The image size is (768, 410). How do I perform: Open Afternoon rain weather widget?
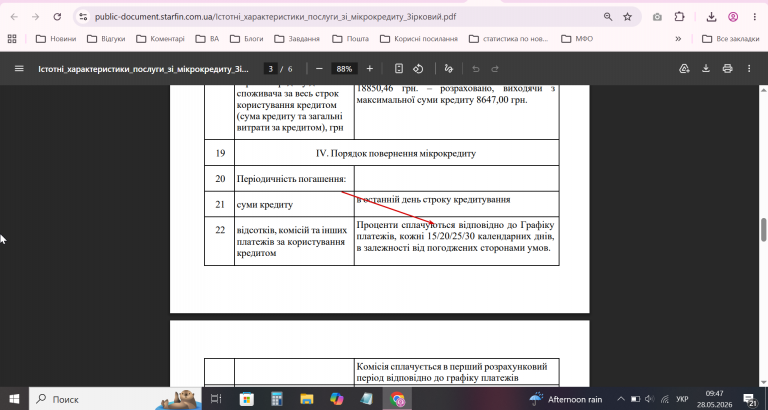point(566,399)
